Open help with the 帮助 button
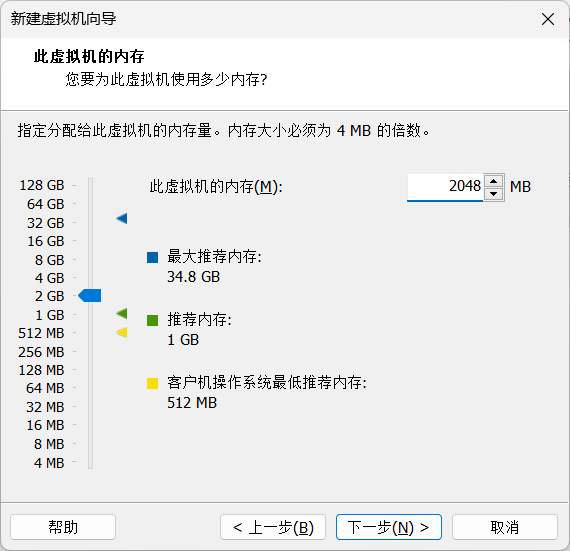The width and height of the screenshot is (570, 551). (63, 527)
